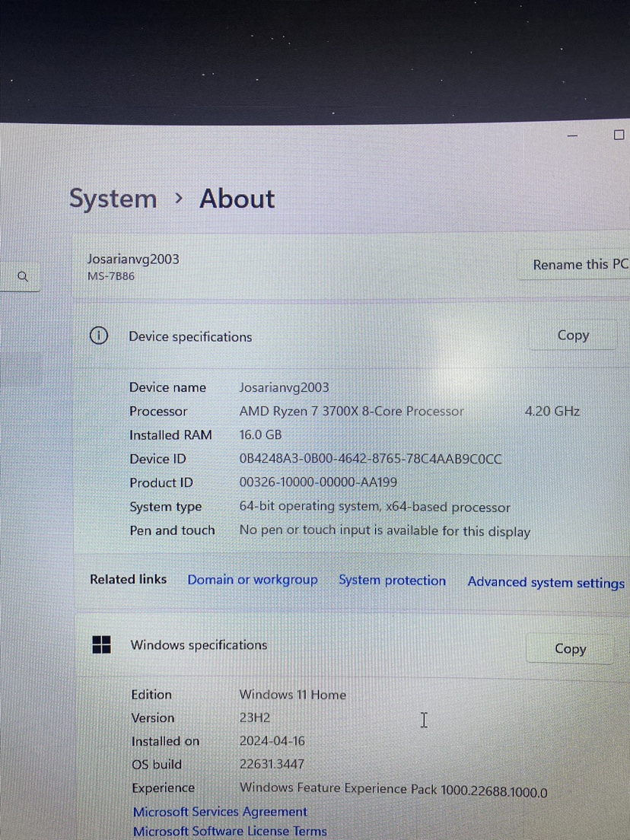Open Microsoft Software License Terms link
Image resolution: width=630 pixels, height=840 pixels.
click(x=230, y=831)
